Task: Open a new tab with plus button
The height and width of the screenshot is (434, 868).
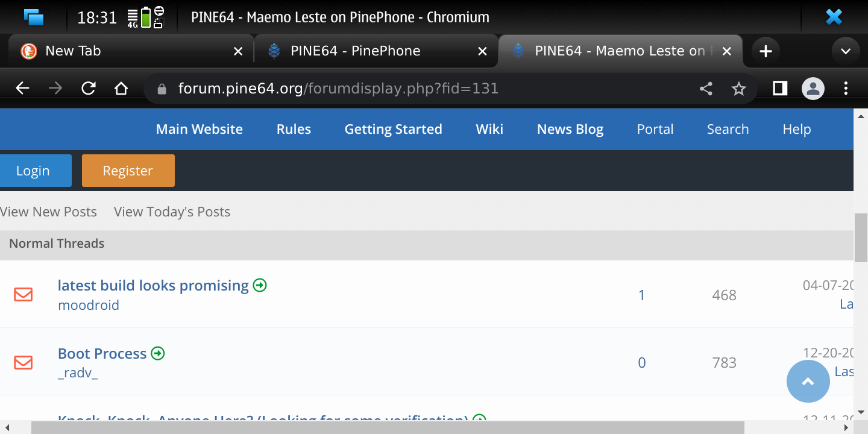Action: pos(766,51)
